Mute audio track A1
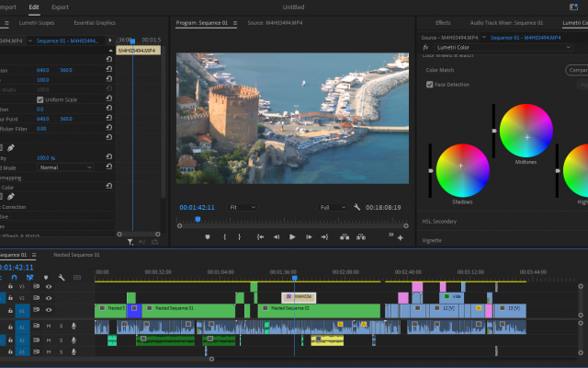This screenshot has height=368, width=588. tap(49, 326)
